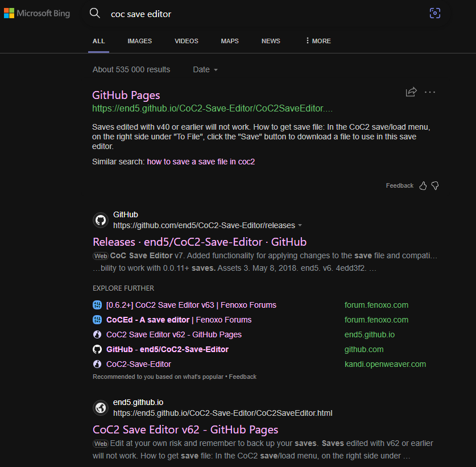Click the thumbs down feedback icon

435,185
